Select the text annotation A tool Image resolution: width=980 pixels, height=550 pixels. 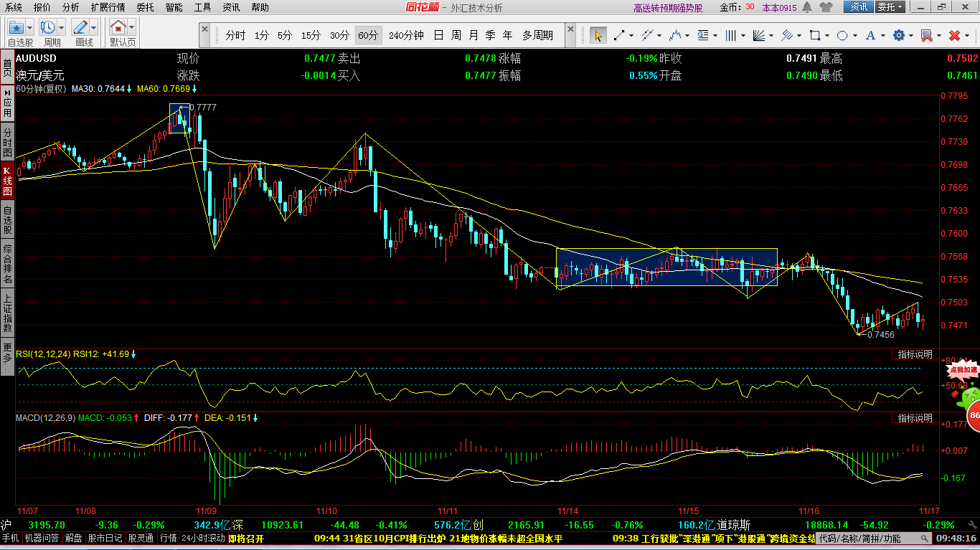[x=870, y=35]
